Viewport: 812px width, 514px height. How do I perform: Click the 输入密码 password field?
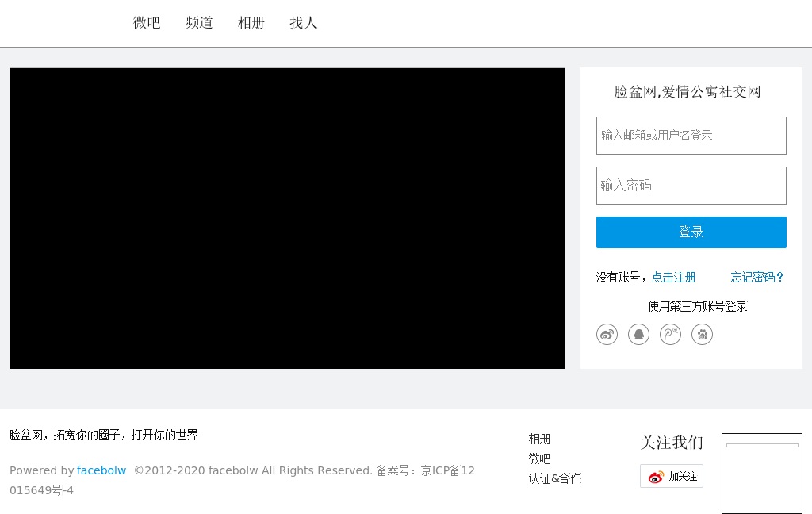691,186
